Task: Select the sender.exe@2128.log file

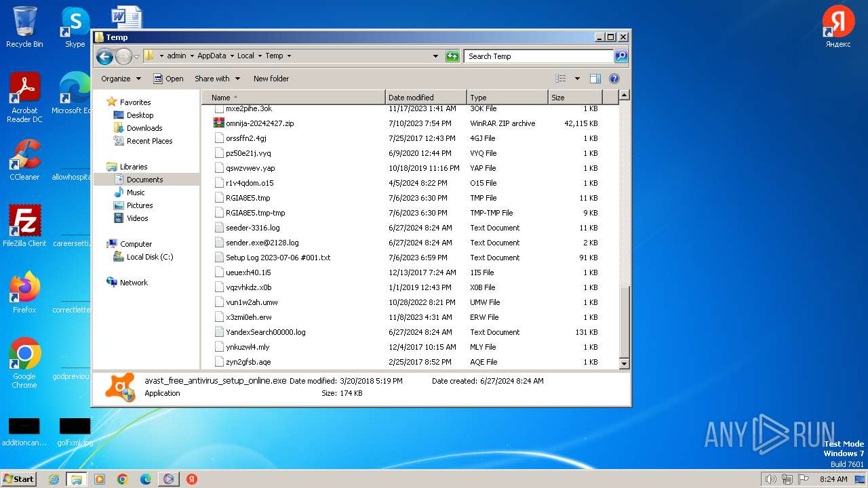Action: pos(262,243)
